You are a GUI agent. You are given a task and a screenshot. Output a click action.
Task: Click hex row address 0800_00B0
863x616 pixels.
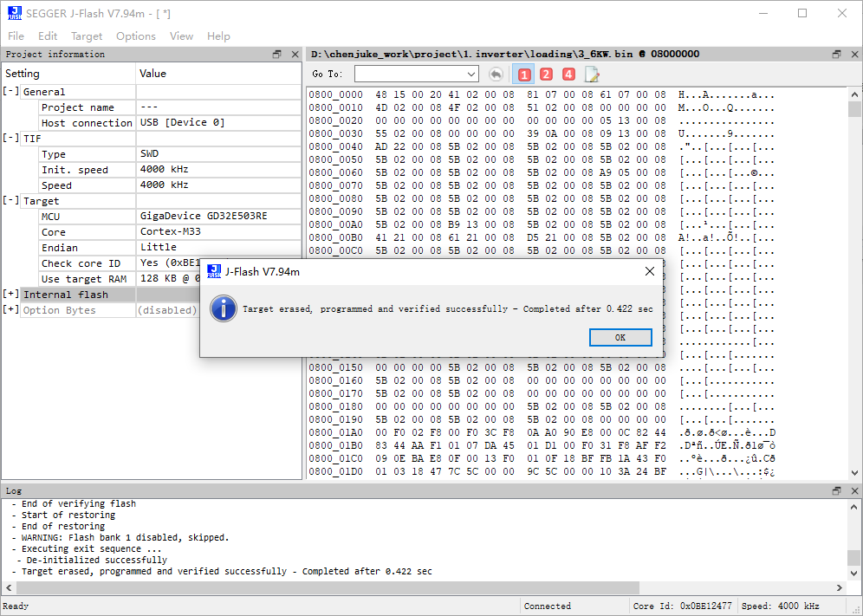[335, 237]
